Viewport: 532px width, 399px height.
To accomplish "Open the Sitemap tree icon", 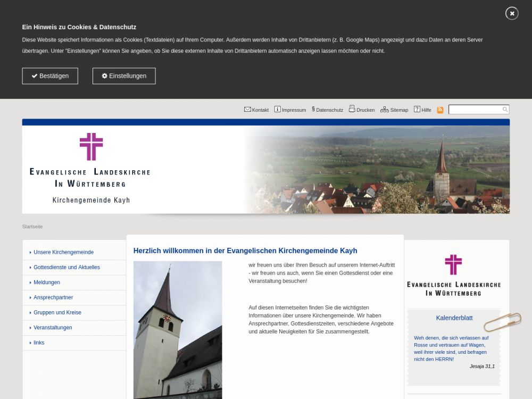I will pyautogui.click(x=384, y=110).
